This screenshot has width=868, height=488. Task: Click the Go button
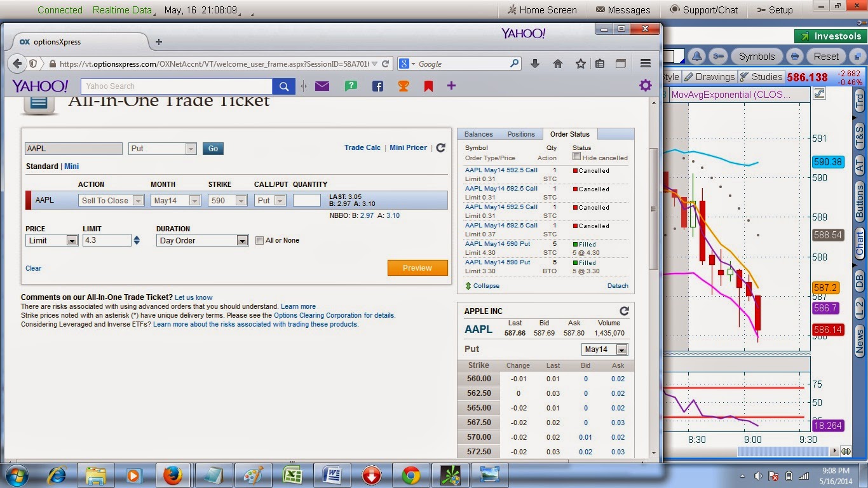(213, 149)
